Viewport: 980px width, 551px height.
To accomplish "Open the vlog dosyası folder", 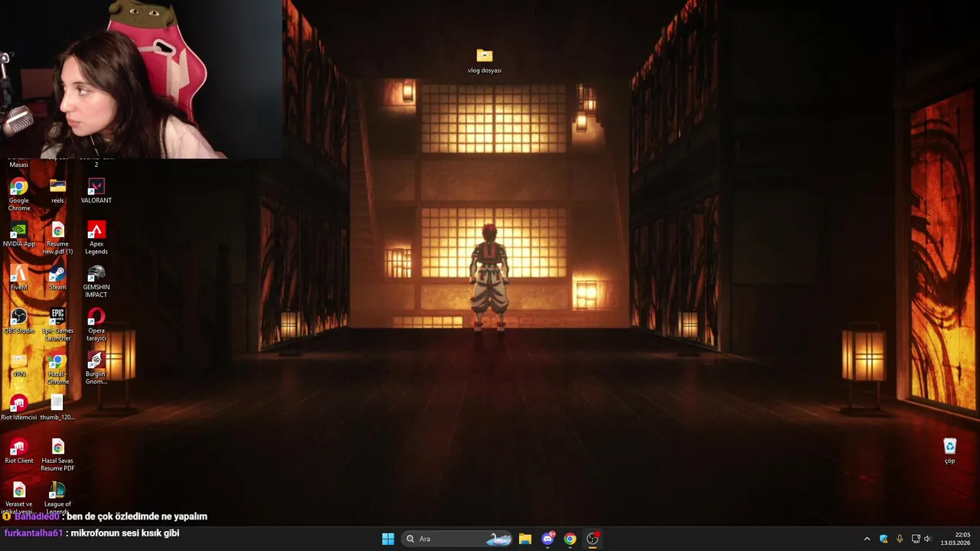I will pyautogui.click(x=485, y=61).
